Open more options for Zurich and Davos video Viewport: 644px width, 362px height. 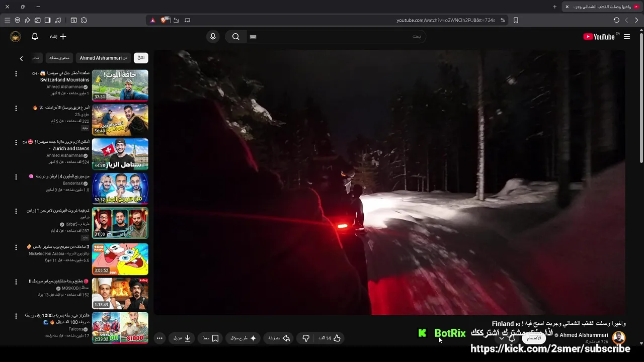point(16,143)
